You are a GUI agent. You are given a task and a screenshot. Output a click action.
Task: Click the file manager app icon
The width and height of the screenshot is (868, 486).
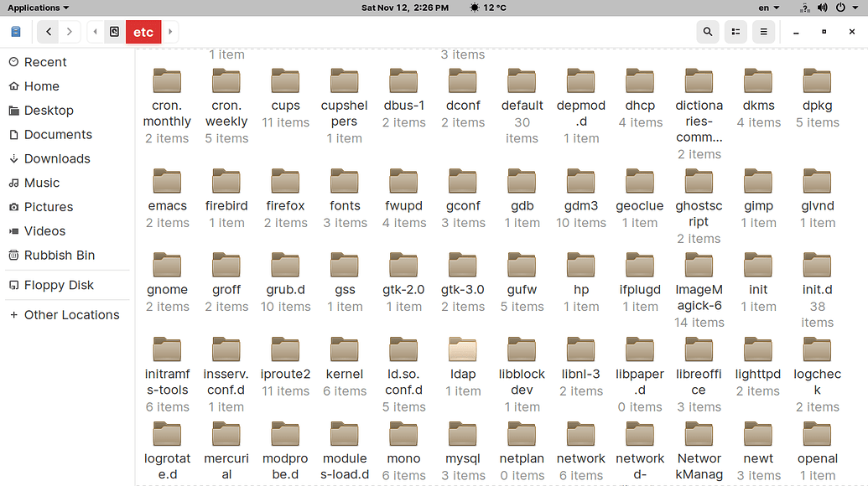(16, 32)
